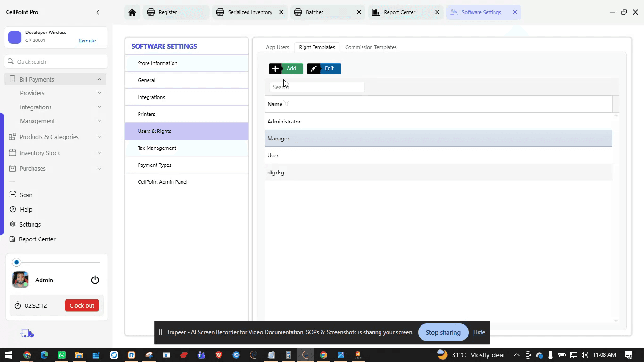This screenshot has height=362, width=644.
Task: Open Store Information settings
Action: pyautogui.click(x=187, y=63)
